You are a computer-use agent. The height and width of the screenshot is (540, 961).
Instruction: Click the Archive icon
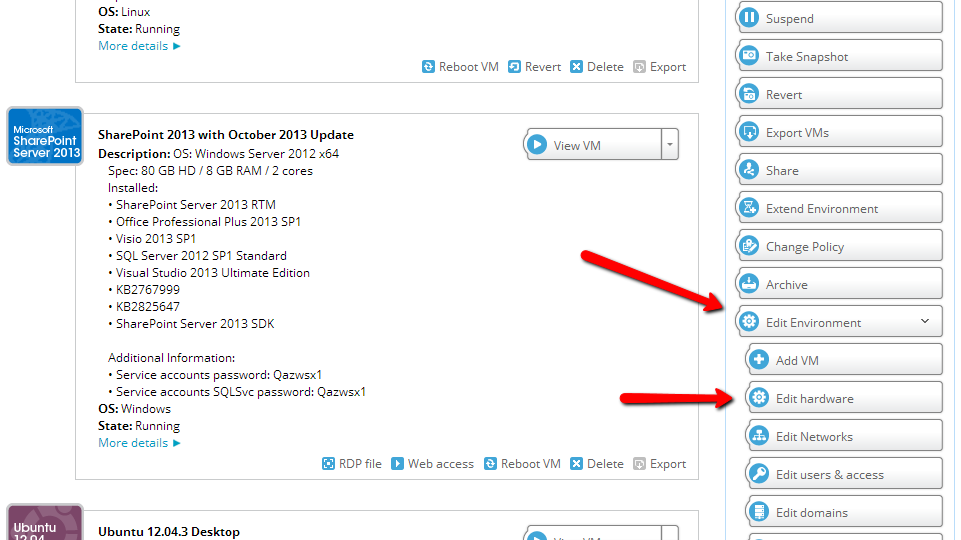click(749, 284)
